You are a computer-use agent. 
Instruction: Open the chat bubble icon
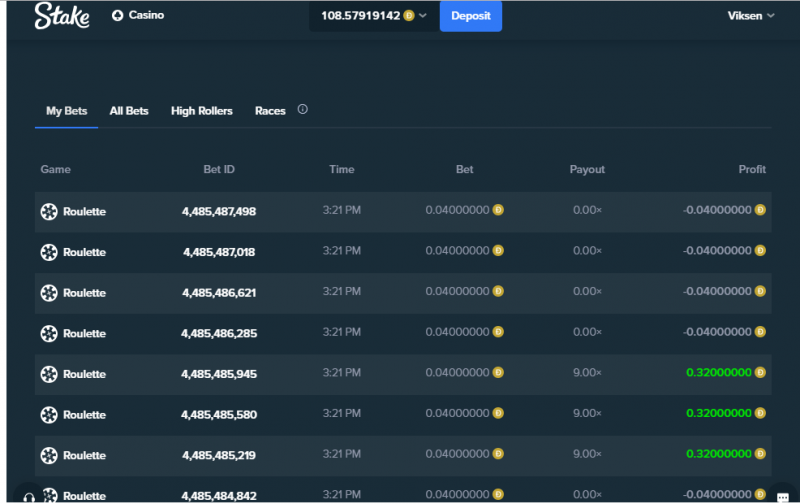pyautogui.click(x=783, y=497)
